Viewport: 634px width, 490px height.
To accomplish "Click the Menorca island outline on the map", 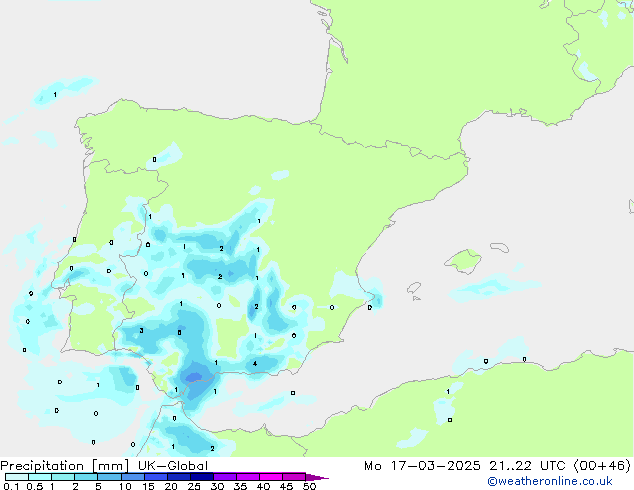I will (499, 247).
